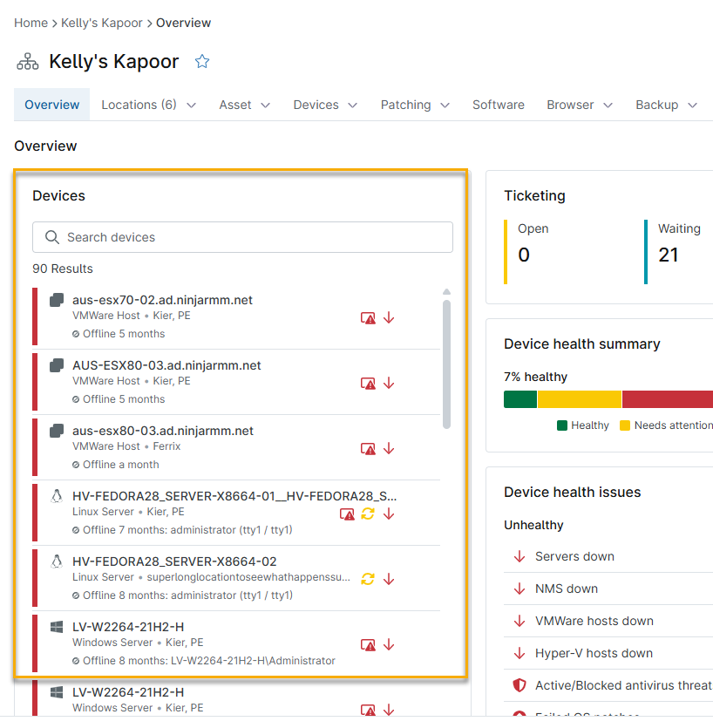Open the Servers down health issue
This screenshot has height=728, width=713.
(574, 556)
